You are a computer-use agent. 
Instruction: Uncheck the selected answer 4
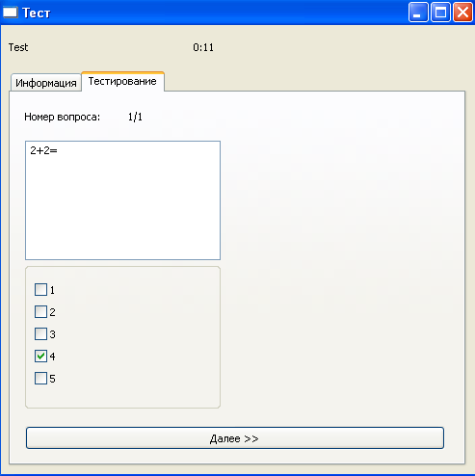point(40,357)
